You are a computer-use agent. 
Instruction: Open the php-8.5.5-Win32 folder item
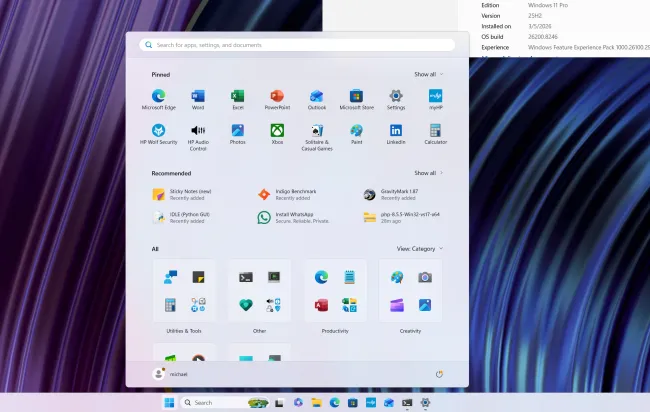(x=401, y=218)
